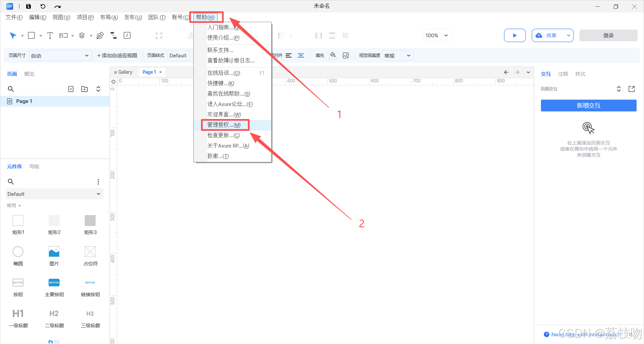Viewport: 644px width, 344px height.
Task: Choose 关于Axure RP...(A) menu item
Action: coord(233,146)
